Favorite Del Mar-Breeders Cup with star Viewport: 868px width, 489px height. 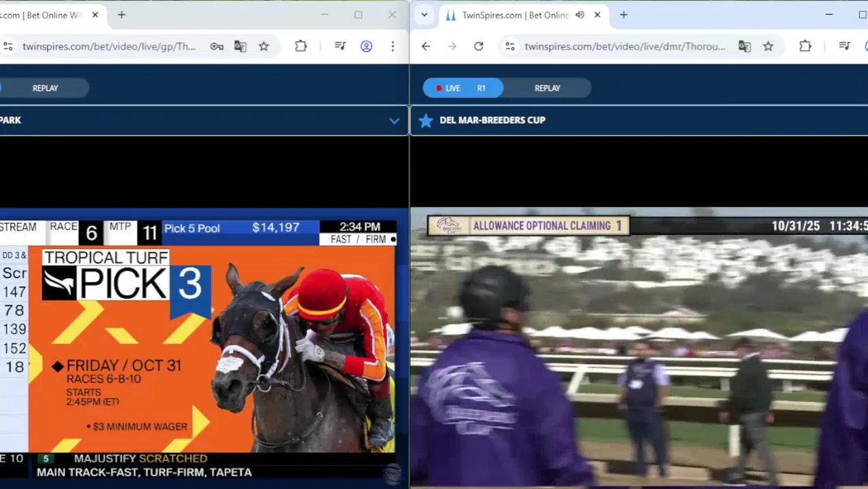(x=426, y=120)
